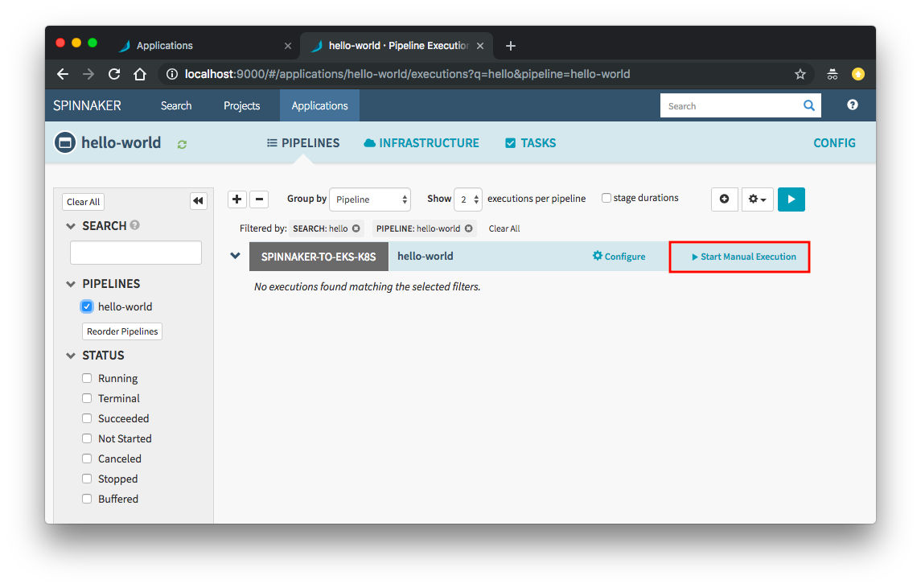Screen dimensions: 921x588
Task: Bookmark this page with the star icon
Action: tap(800, 74)
